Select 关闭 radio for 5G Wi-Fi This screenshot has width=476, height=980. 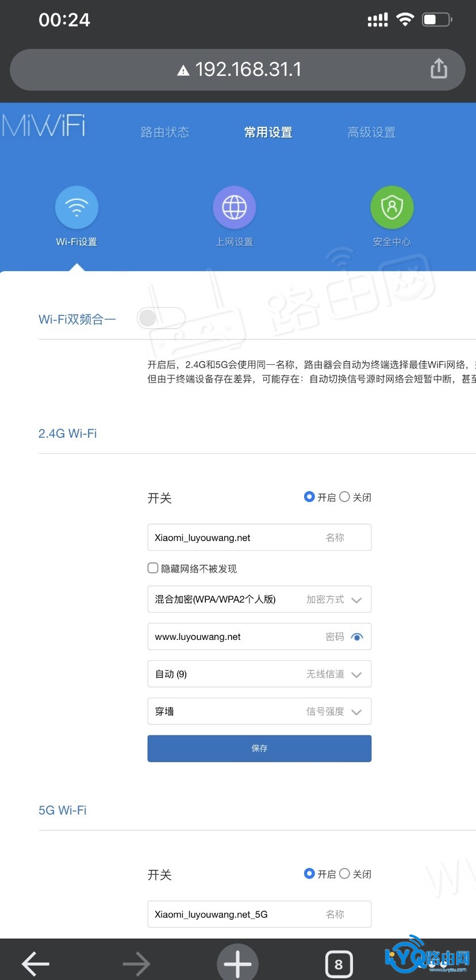(x=344, y=874)
